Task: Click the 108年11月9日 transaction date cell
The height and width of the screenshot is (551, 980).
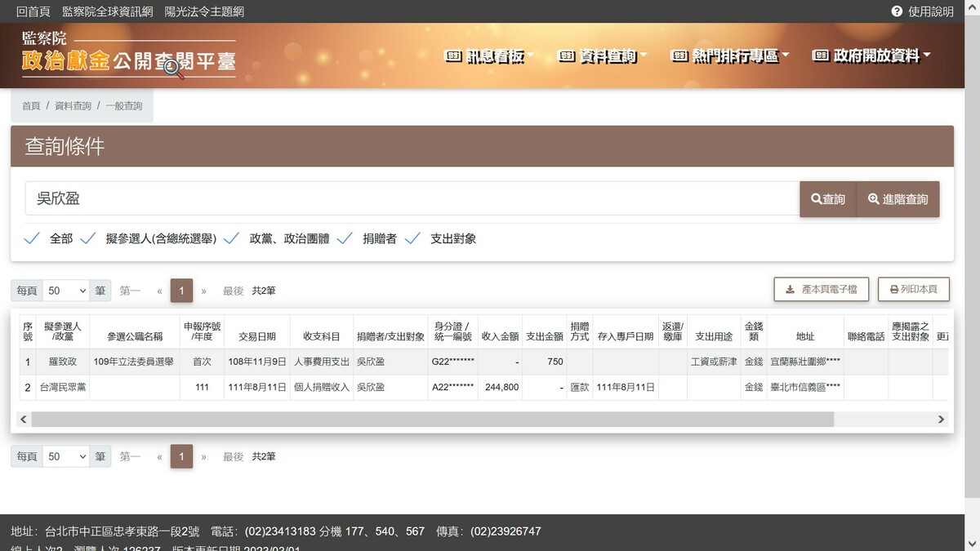Action: 257,362
